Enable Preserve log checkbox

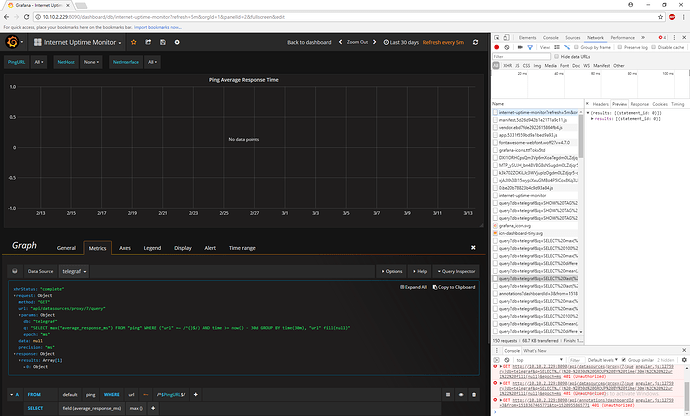(620, 46)
